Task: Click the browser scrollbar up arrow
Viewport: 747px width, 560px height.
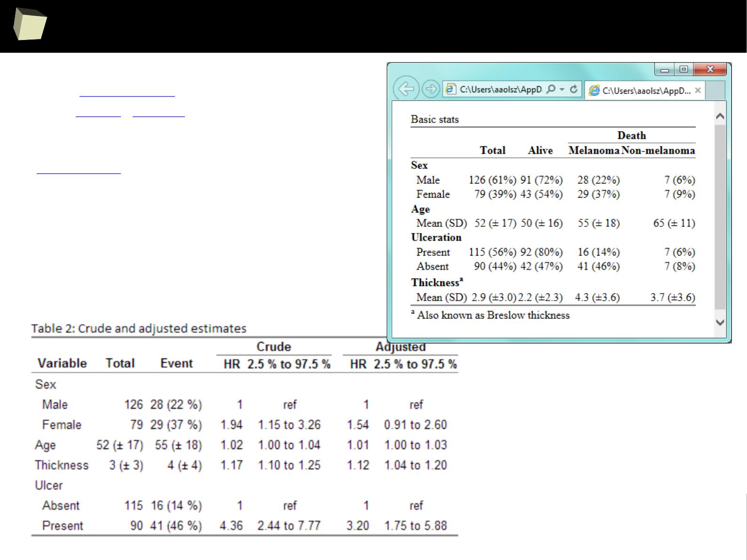Action: coord(720,116)
